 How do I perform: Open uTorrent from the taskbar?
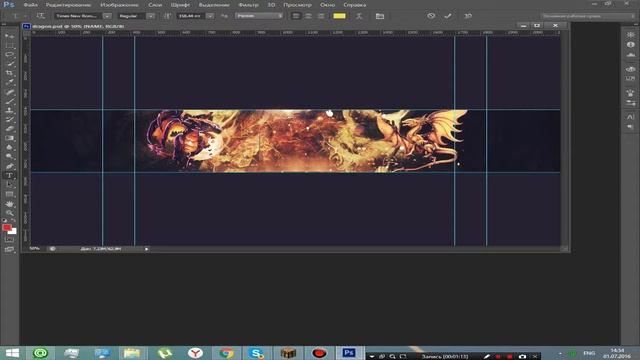click(x=164, y=353)
